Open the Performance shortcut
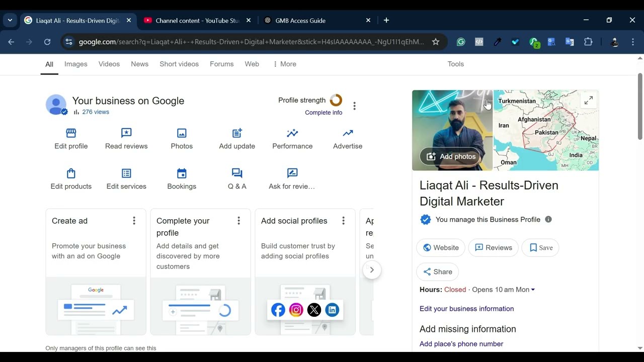This screenshot has width=644, height=362. 292,139
